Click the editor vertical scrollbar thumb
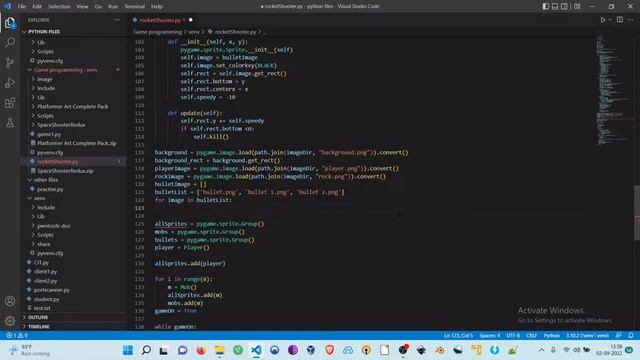 (637, 213)
